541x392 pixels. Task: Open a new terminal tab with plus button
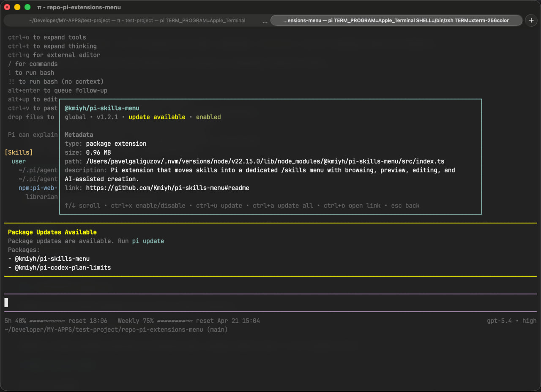[531, 20]
